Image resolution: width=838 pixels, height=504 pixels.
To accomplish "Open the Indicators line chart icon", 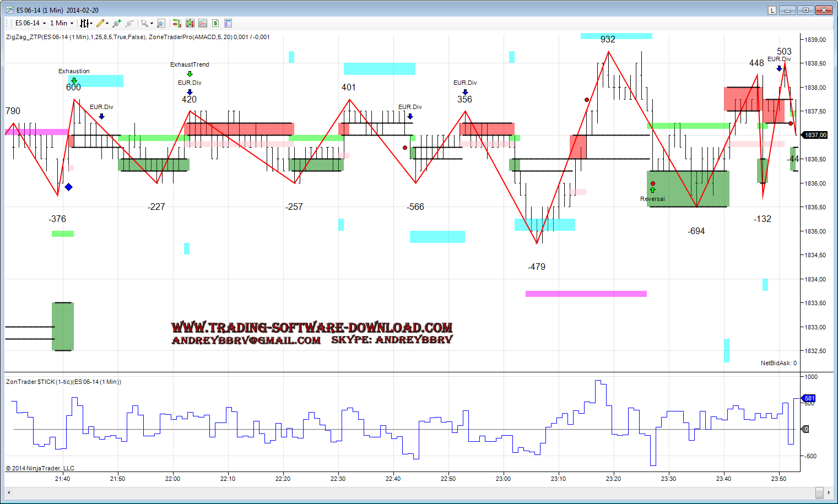I will [x=203, y=23].
